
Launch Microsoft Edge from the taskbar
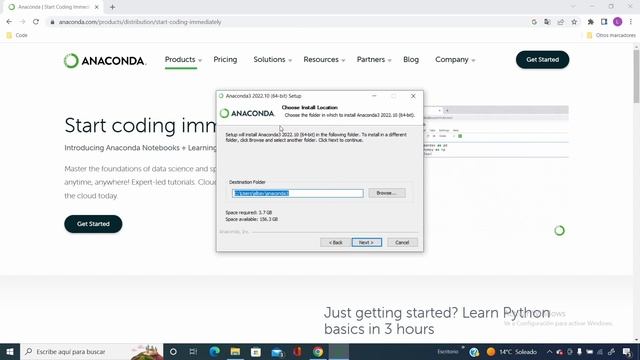point(214,351)
